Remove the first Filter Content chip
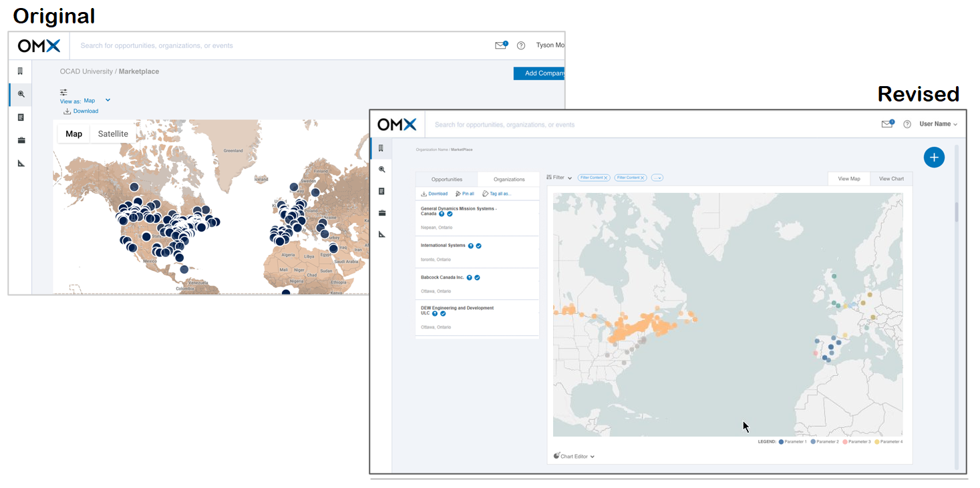This screenshot has width=980, height=488. click(607, 178)
